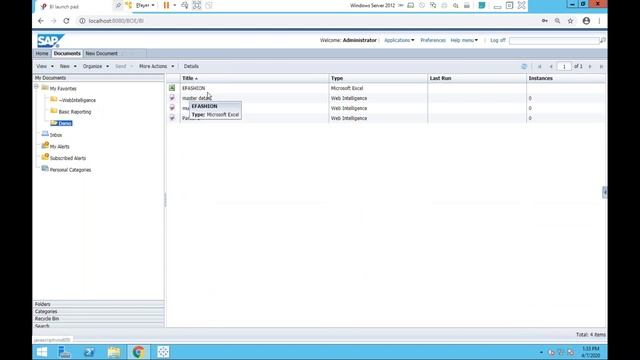Click the Subscribed Alerts icon
Image resolution: width=640 pixels, height=360 pixels.
45,157
